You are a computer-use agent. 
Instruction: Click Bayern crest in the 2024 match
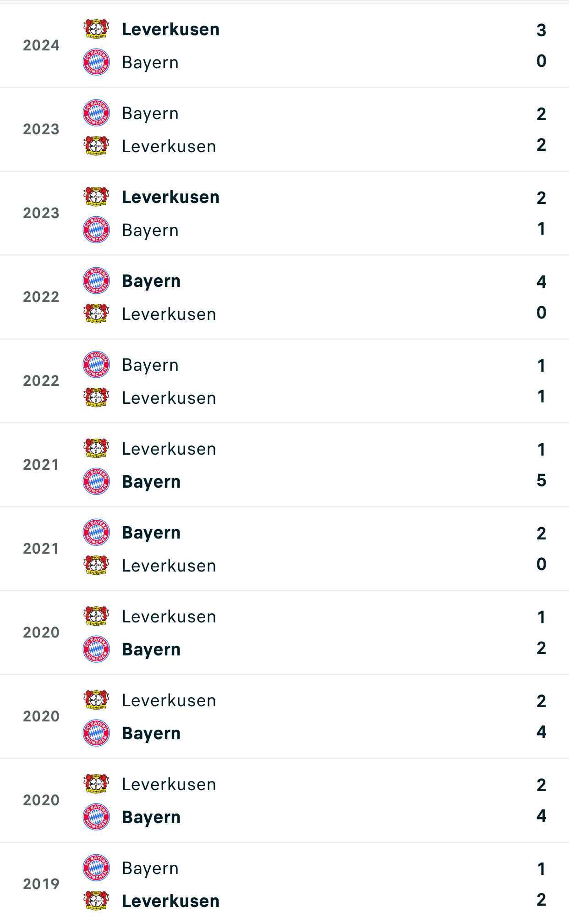pos(96,62)
